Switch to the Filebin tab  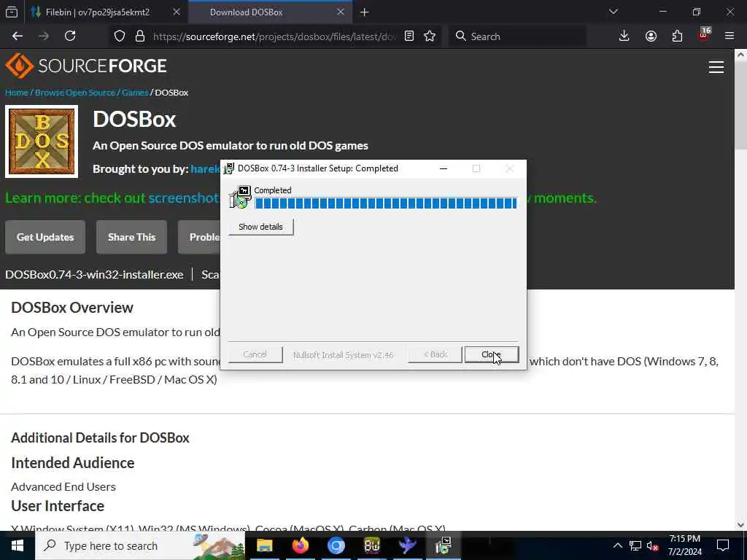pos(98,12)
